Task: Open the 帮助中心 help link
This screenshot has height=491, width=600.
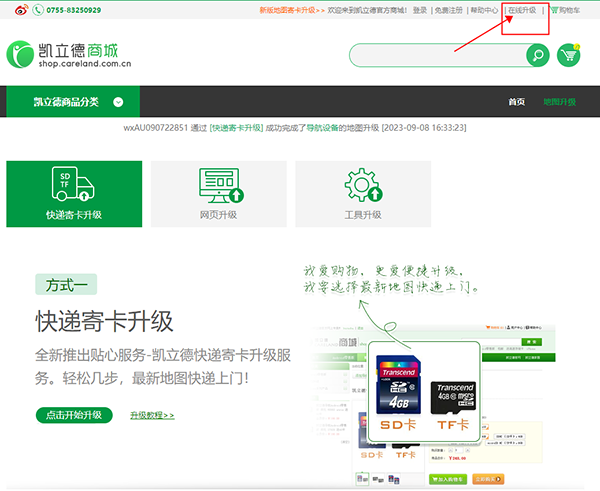Action: [485, 10]
